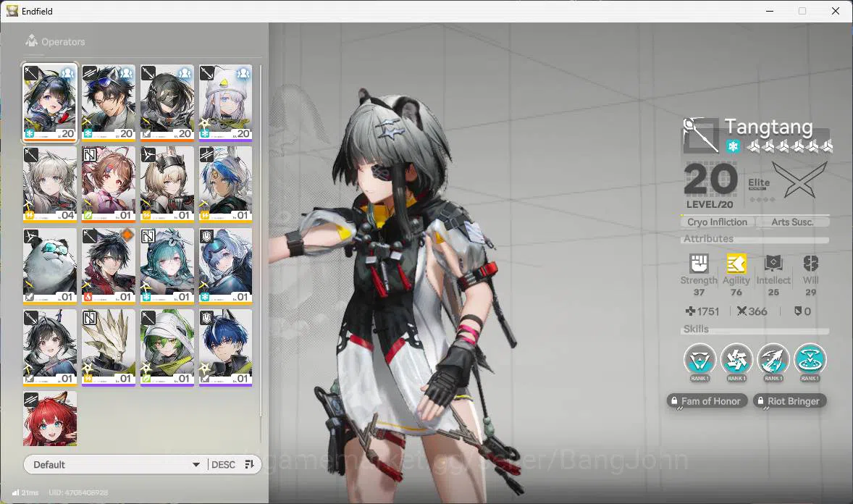Open the Default sort dropdown
The height and width of the screenshot is (504, 853).
[115, 464]
